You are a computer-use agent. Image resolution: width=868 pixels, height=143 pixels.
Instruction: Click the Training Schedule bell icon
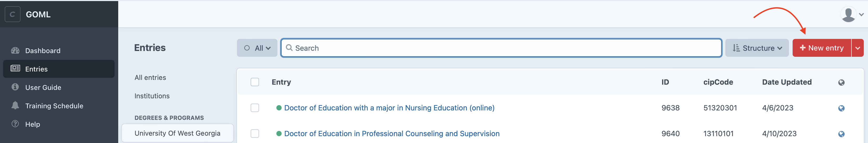click(15, 106)
